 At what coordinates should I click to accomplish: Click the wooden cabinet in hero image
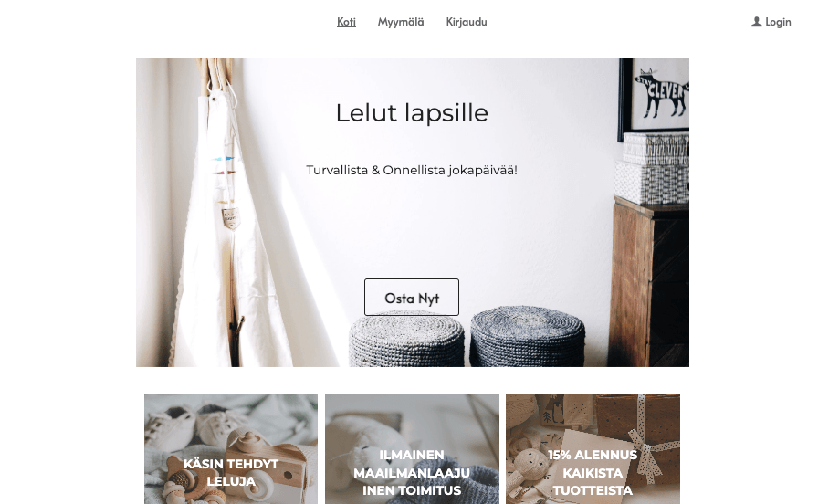tap(649, 281)
